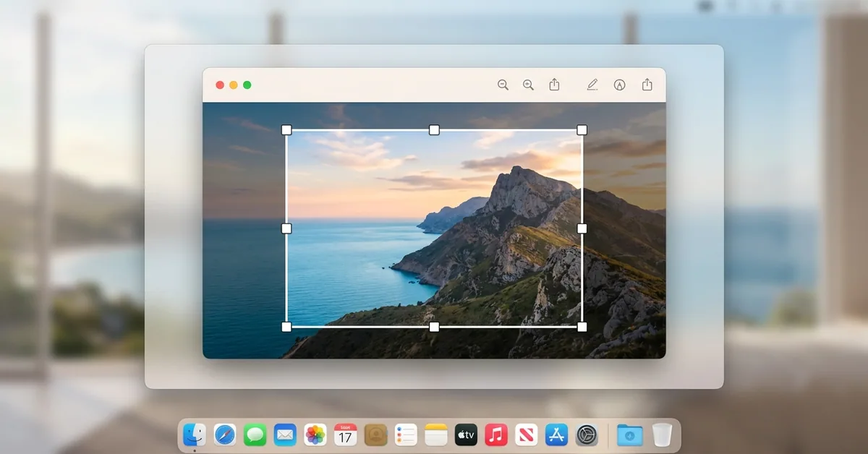Open System Settings gear in the Dock
The width and height of the screenshot is (868, 454).
tap(587, 434)
